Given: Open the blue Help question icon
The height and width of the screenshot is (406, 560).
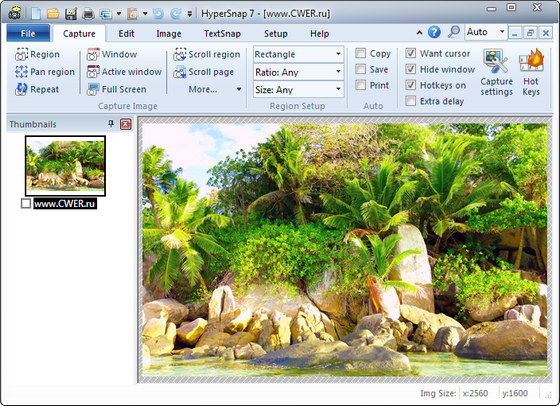Looking at the screenshot, I should click(x=434, y=32).
